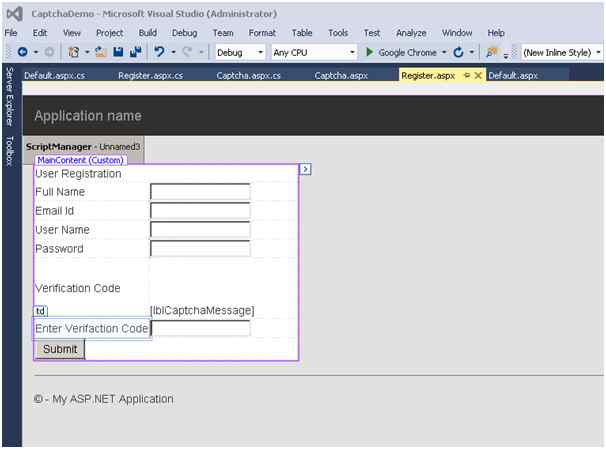This screenshot has width=606, height=449.
Task: Click the Navigate Forward icon
Action: (49, 52)
